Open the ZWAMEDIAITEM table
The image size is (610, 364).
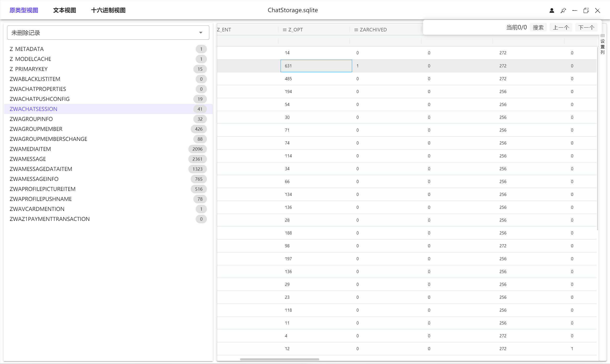[x=30, y=149]
